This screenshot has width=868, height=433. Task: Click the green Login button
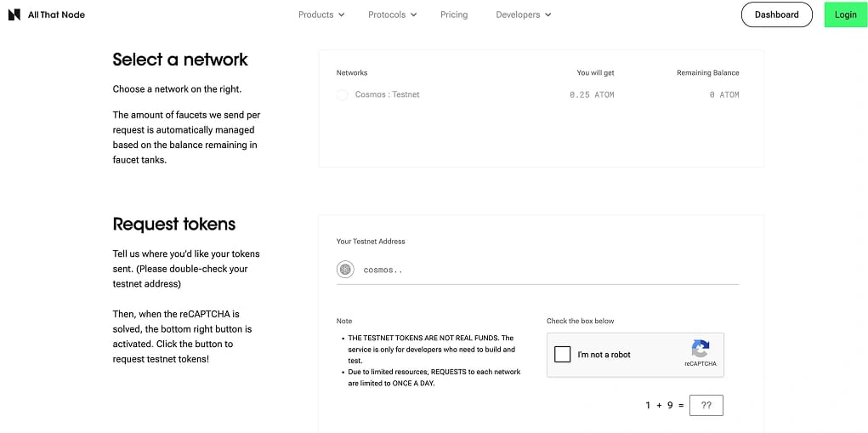(845, 15)
